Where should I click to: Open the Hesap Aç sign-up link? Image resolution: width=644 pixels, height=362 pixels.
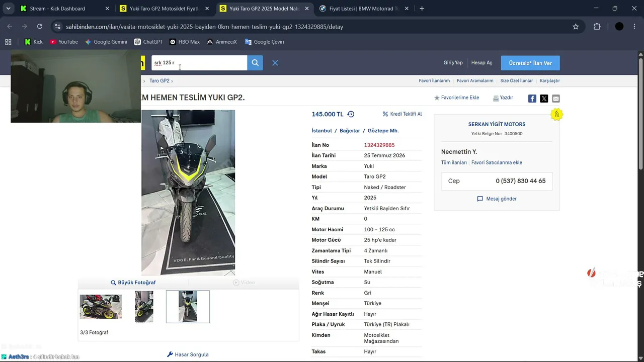(481, 63)
